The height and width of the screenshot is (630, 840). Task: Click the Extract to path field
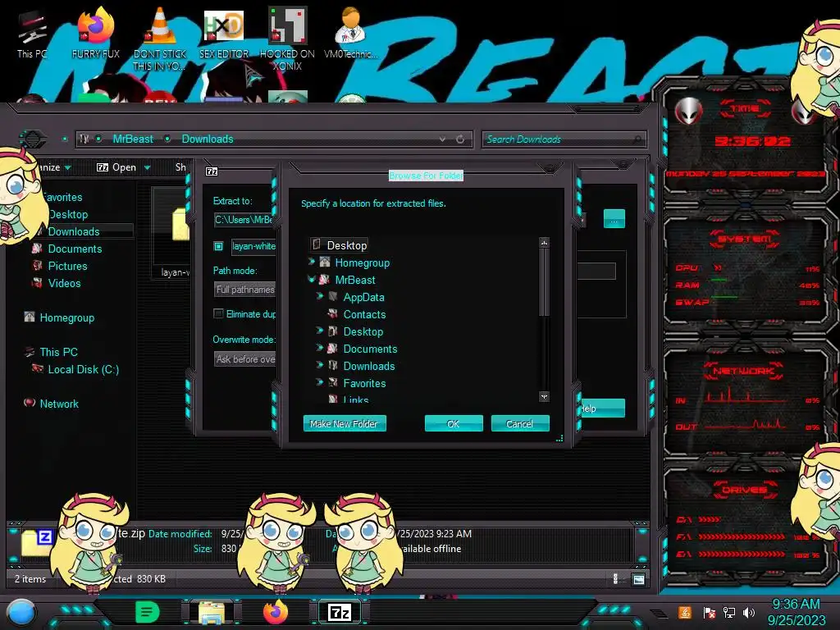click(244, 220)
